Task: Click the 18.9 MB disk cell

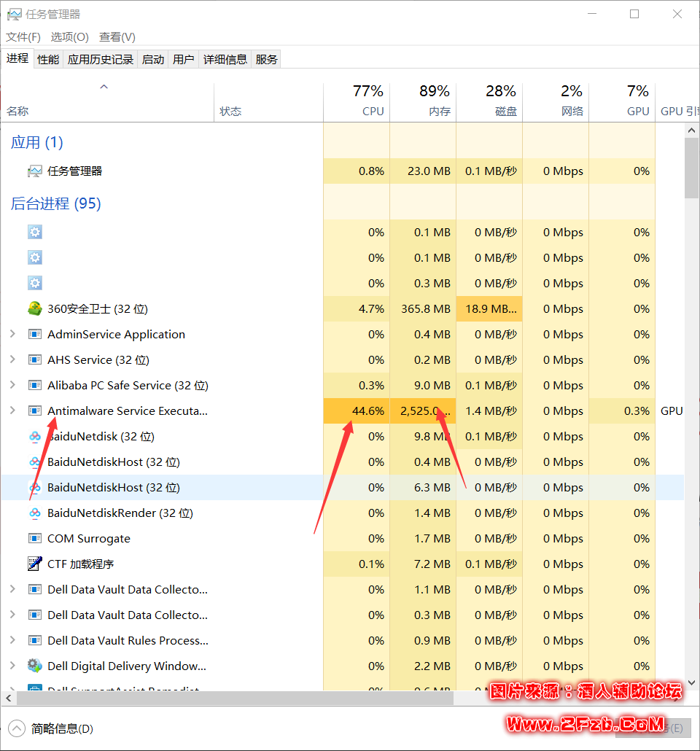Action: [x=489, y=308]
